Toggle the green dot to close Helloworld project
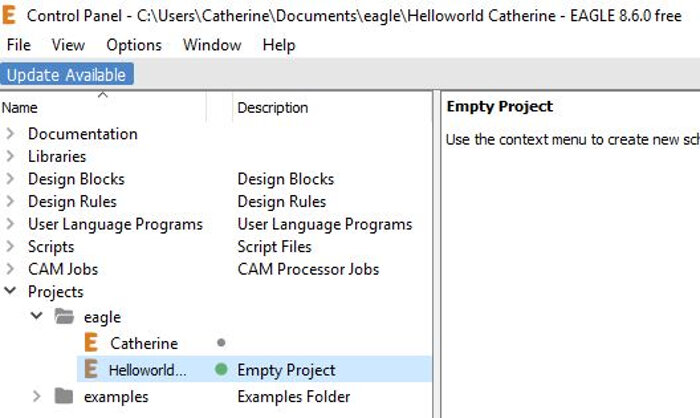Viewport: 700px width, 418px height. [221, 369]
